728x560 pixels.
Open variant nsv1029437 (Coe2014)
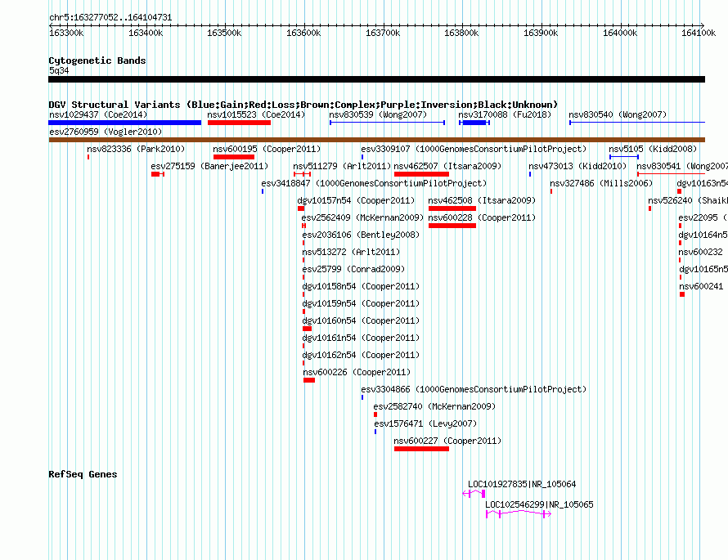(x=98, y=114)
